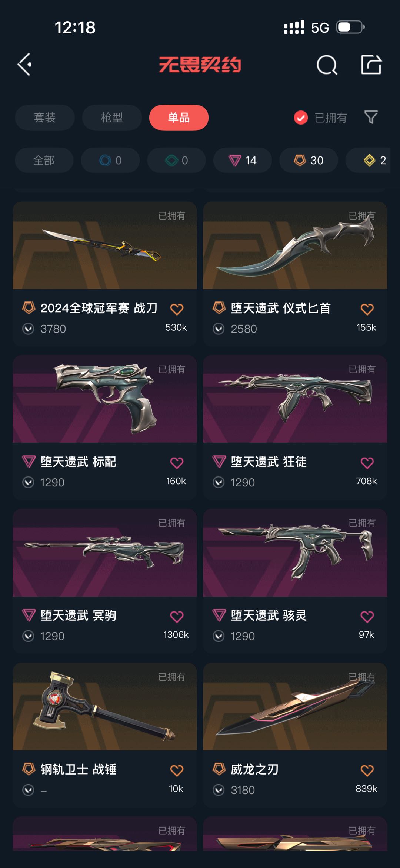This screenshot has height=868, width=400.
Task: Open the search magnifier icon
Action: (x=327, y=65)
